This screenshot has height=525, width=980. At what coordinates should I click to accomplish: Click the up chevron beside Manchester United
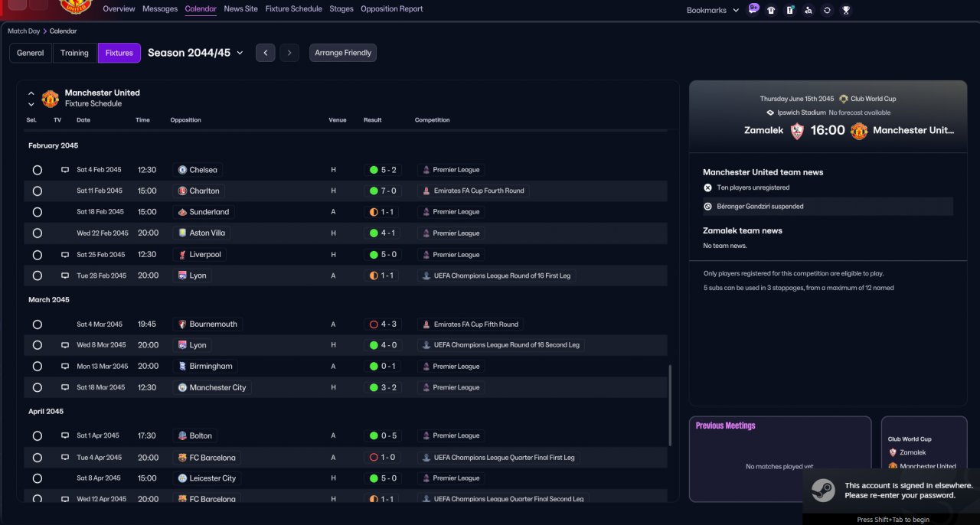click(x=31, y=93)
